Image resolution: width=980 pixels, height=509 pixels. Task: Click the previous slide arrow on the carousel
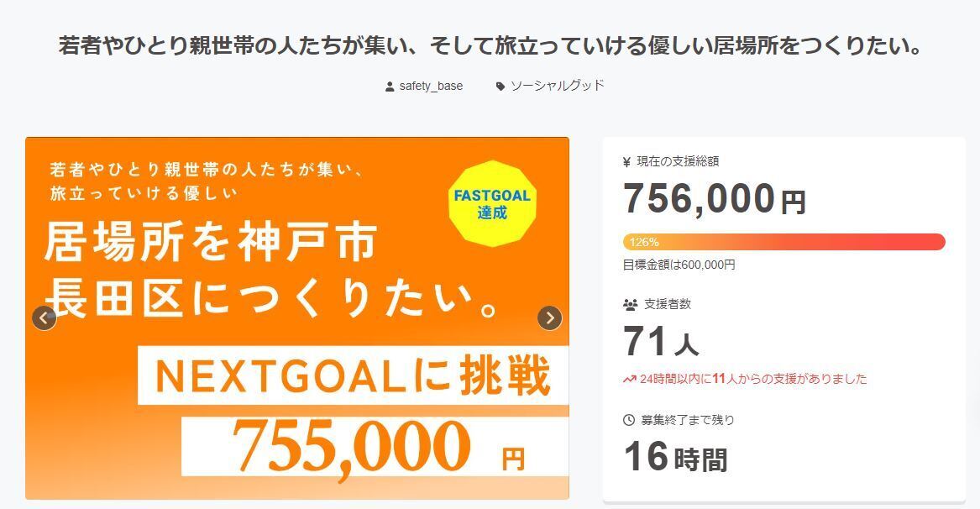coord(44,318)
